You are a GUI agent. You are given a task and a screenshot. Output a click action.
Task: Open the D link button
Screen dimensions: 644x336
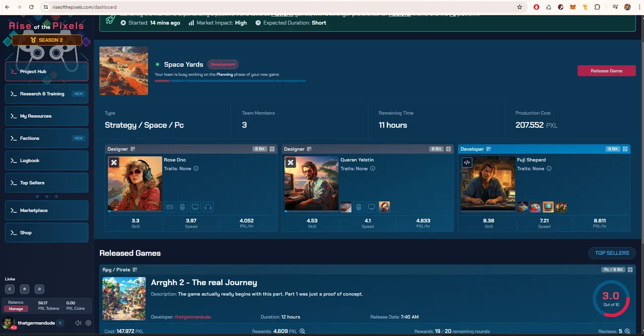40,289
